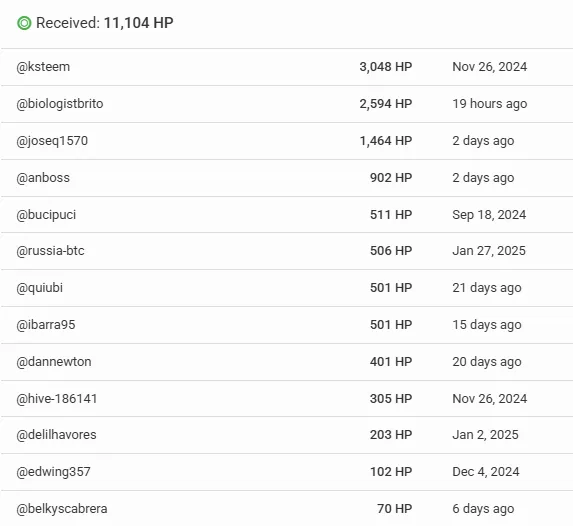
Task: Click the 2,594 HP amount for biologistbrito
Action: click(x=386, y=104)
